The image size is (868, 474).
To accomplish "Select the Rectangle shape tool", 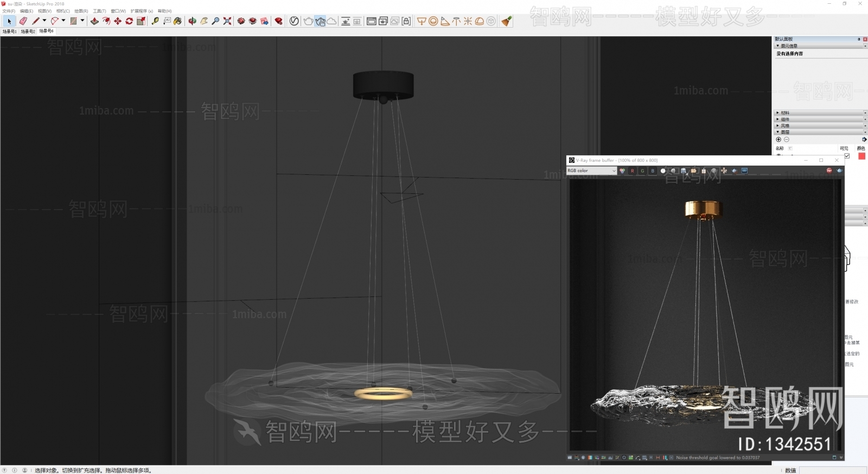I will (x=73, y=21).
